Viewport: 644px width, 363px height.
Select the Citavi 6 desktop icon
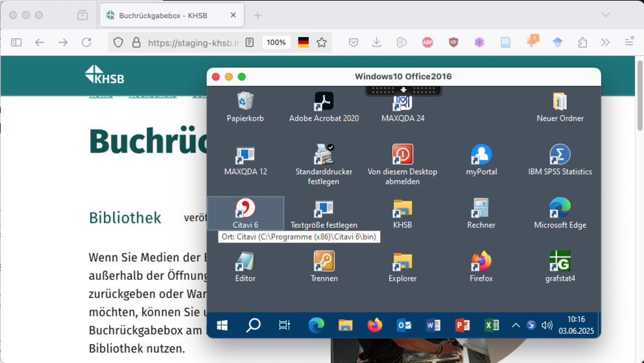pyautogui.click(x=245, y=214)
